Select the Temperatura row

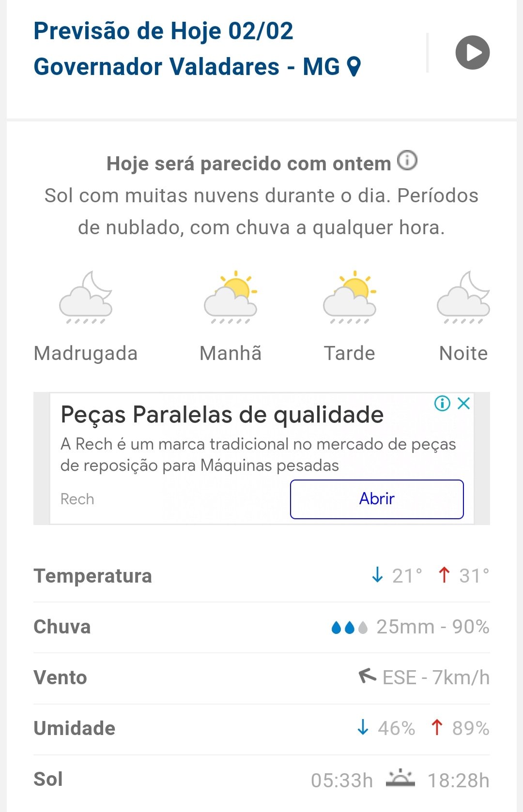[x=261, y=576]
